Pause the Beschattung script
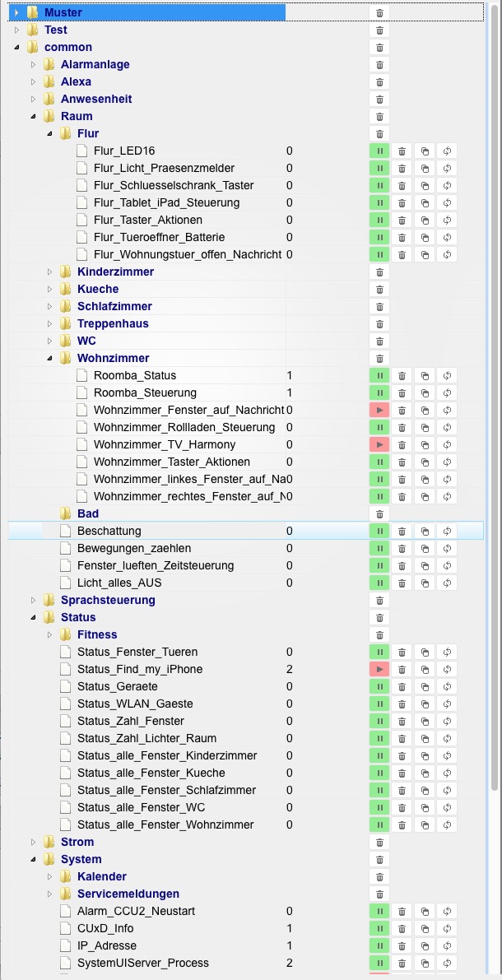502x980 pixels. (x=379, y=532)
